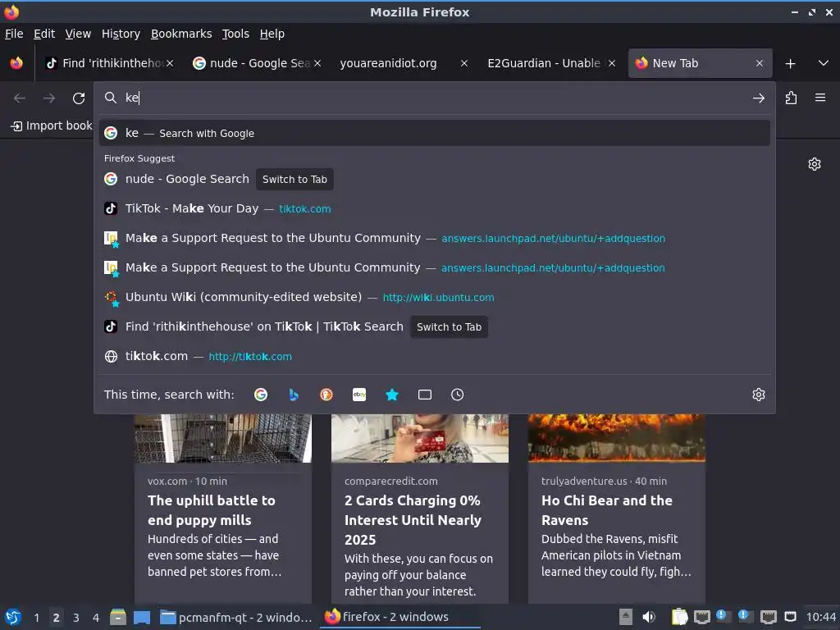Open pcmanfm-qt taskbar window group
This screenshot has width=840, height=630.
click(x=236, y=618)
